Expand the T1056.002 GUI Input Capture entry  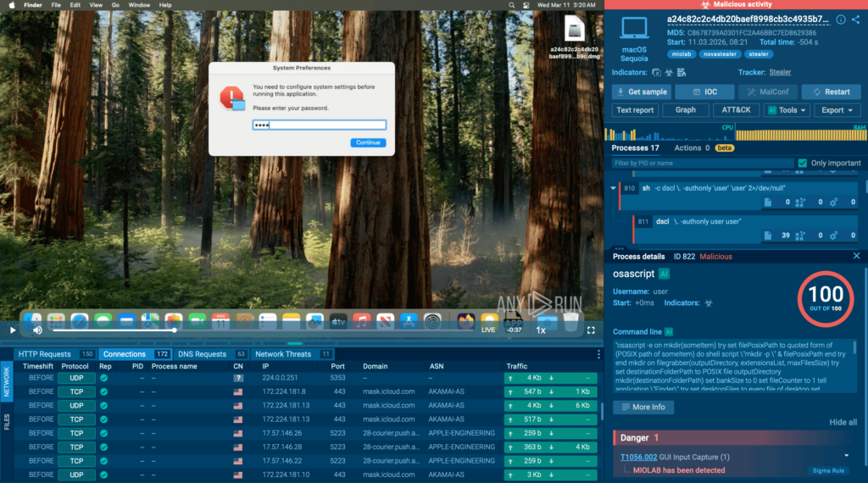coord(847,456)
